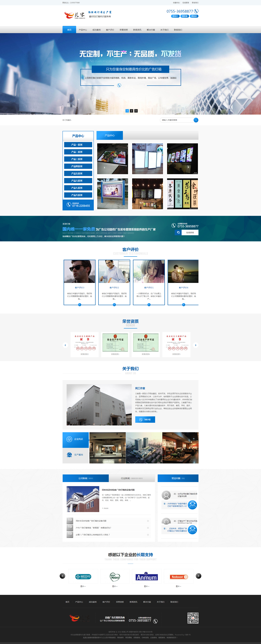This screenshot has height=644, width=261.
Task: Click the previous arrow in 荣誉资质 carousel
Action: 65,345
